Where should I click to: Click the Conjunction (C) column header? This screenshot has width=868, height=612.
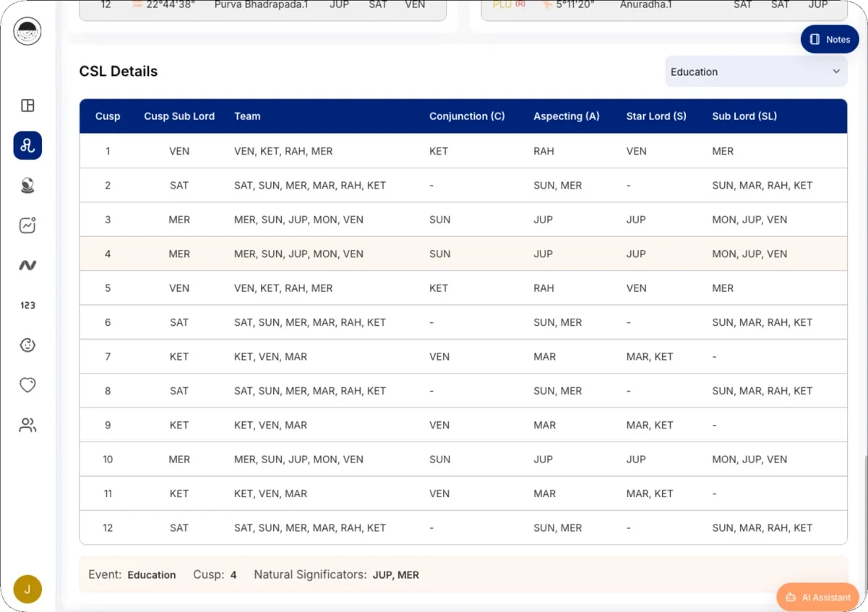click(467, 116)
